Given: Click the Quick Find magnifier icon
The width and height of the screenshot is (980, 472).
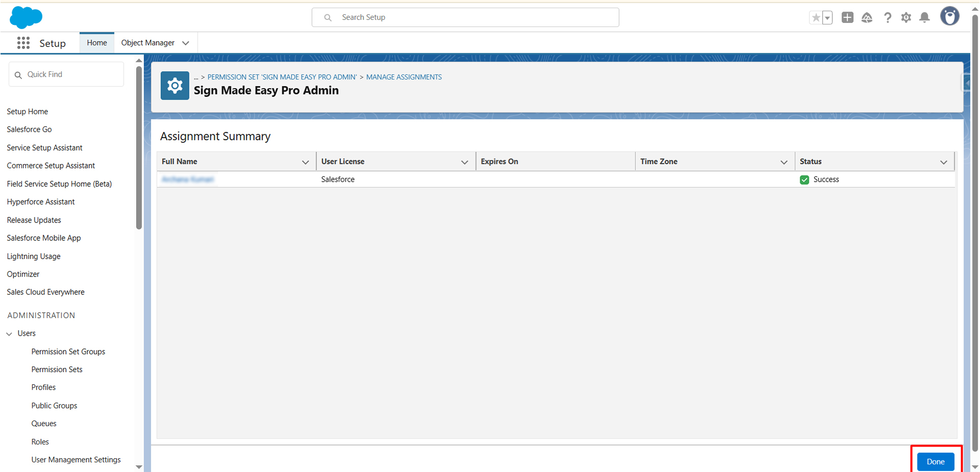Looking at the screenshot, I should [18, 75].
